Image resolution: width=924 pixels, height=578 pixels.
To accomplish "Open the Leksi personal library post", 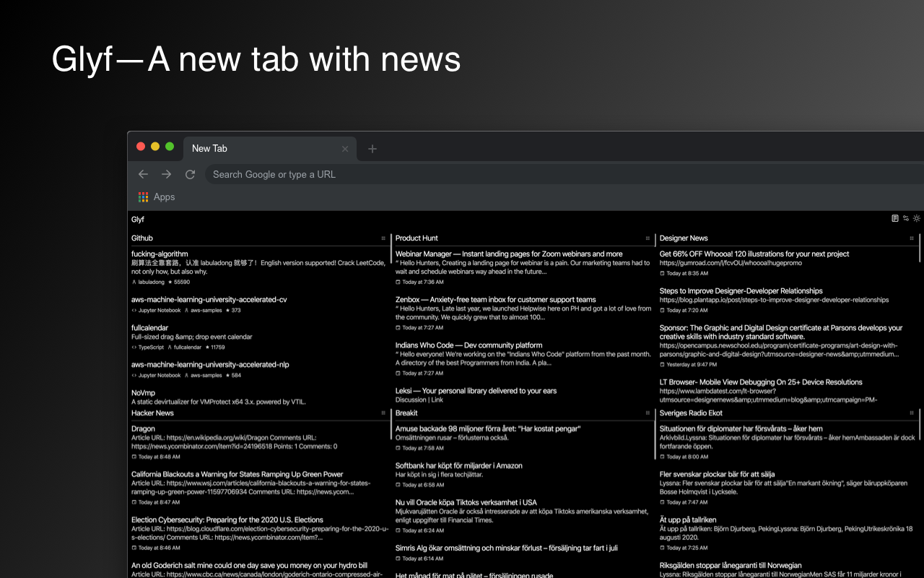I will (x=476, y=390).
